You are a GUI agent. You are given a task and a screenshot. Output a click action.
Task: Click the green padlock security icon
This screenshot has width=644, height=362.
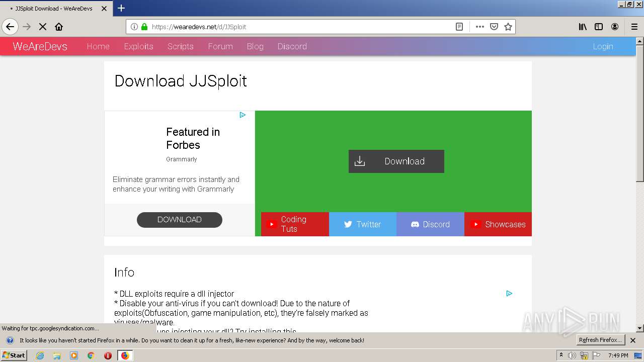(x=144, y=27)
